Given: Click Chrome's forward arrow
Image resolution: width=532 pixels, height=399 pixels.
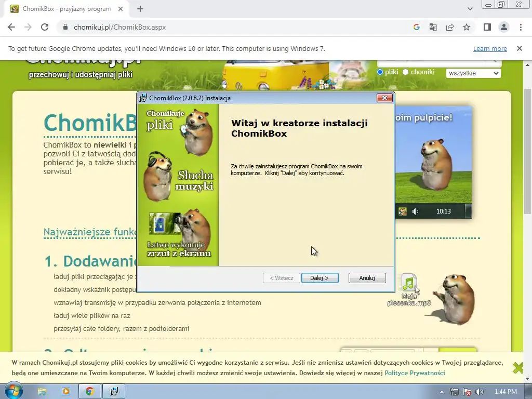Looking at the screenshot, I should 28,27.
